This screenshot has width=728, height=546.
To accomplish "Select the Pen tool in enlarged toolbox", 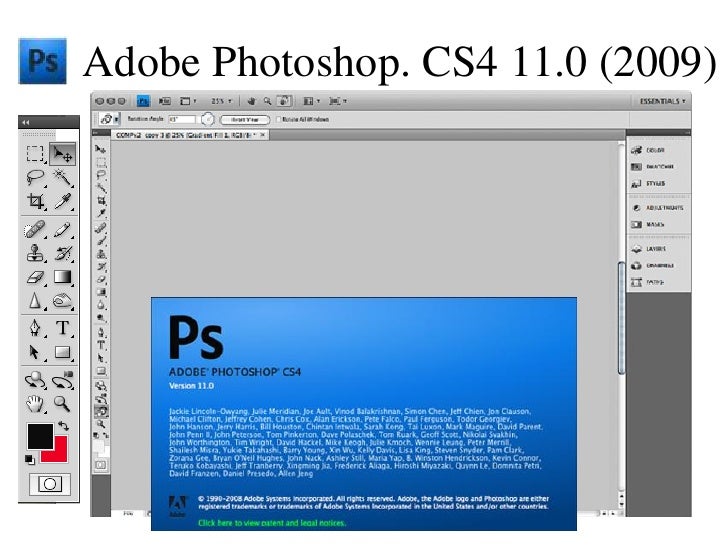I will [35, 328].
